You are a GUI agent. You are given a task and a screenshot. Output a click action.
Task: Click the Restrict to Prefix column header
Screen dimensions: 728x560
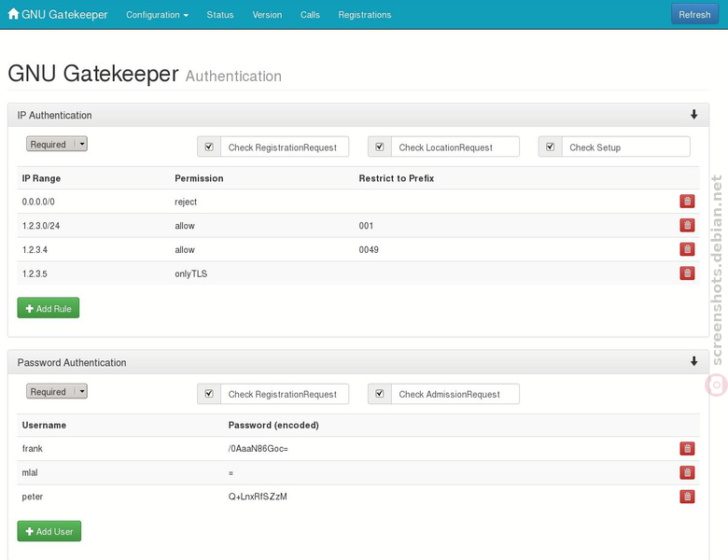[x=397, y=178]
